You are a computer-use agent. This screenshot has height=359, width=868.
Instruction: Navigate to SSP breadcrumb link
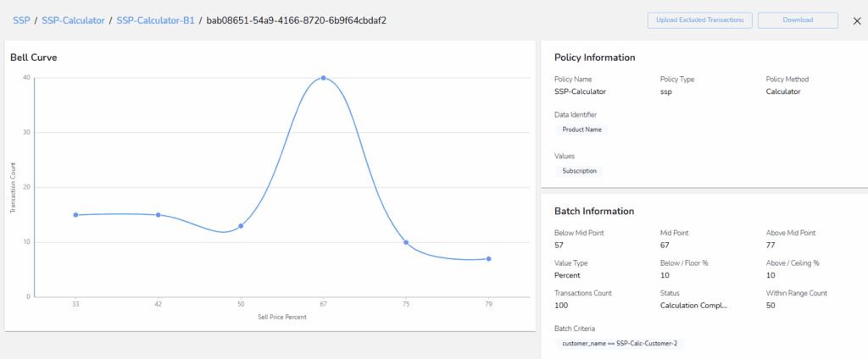(x=21, y=20)
